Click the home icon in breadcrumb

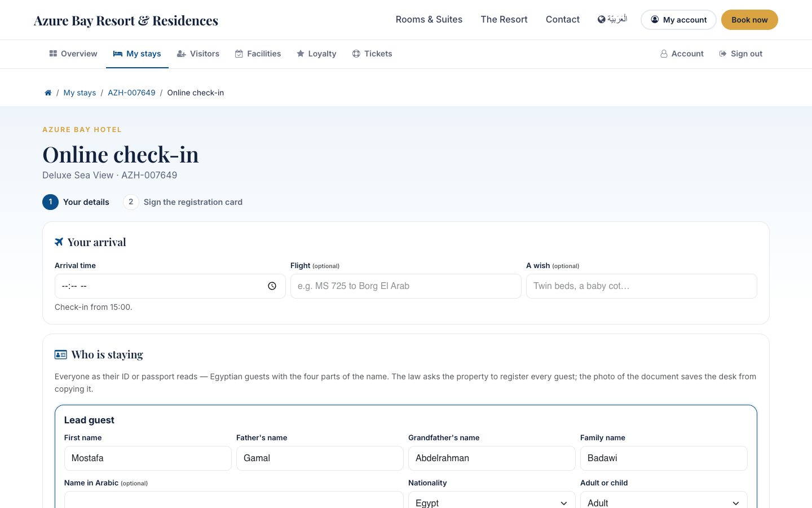pyautogui.click(x=48, y=93)
